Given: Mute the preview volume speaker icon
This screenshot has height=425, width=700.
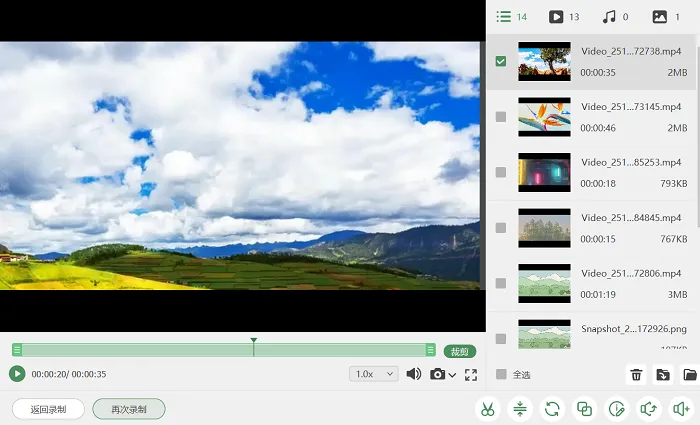Looking at the screenshot, I should pyautogui.click(x=414, y=374).
